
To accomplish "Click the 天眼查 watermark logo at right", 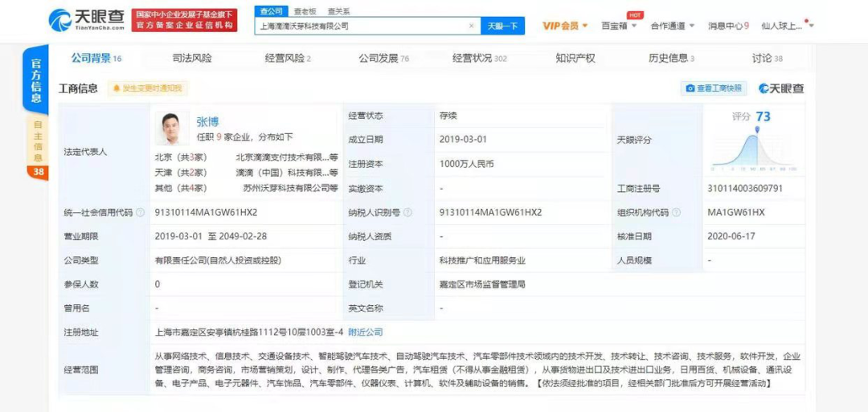I will click(x=781, y=88).
